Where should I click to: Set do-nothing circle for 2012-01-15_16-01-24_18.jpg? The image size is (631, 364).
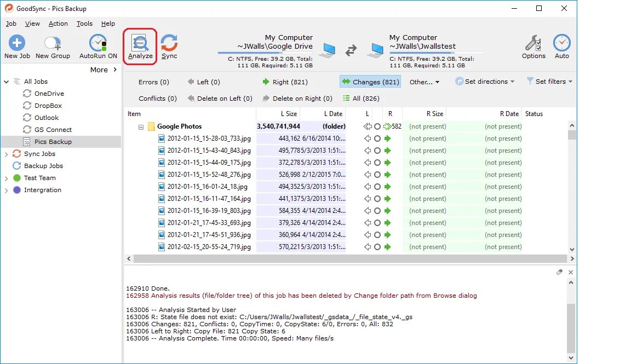point(377,187)
